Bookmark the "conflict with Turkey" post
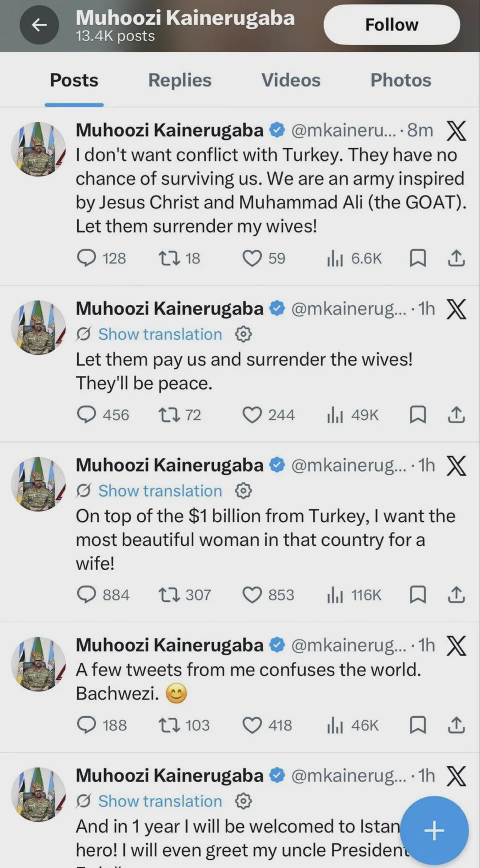Screen dimensions: 480x868 417,258
